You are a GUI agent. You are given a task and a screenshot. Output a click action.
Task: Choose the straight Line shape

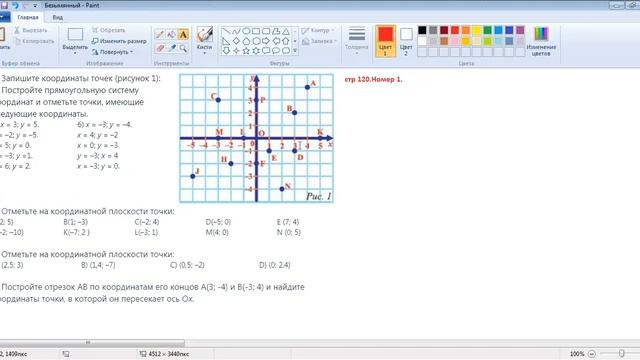(226, 31)
